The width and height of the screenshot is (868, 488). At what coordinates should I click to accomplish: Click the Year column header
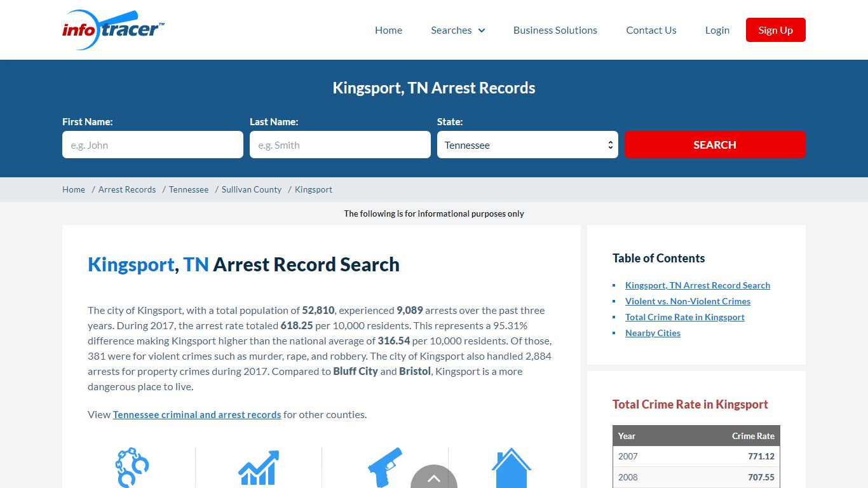click(x=627, y=436)
